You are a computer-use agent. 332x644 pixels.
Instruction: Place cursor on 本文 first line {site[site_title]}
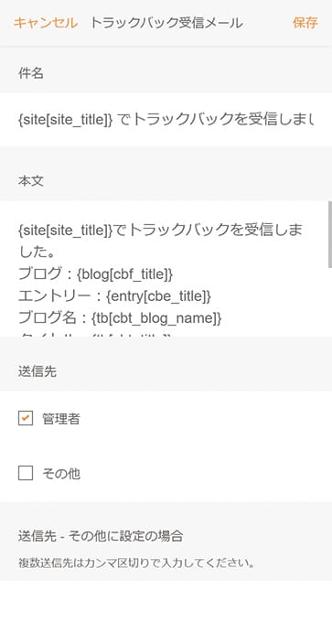click(160, 231)
